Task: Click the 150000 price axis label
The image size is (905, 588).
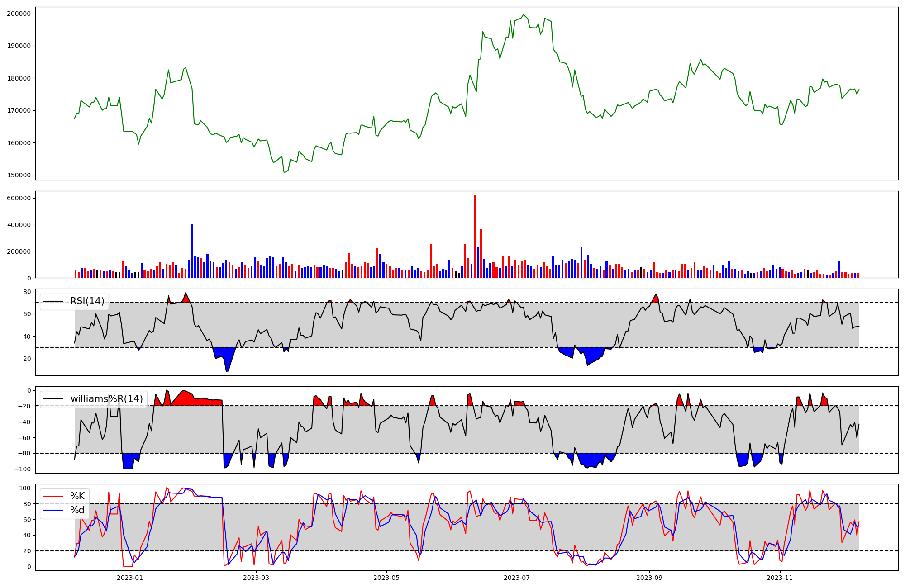Action: [19, 175]
